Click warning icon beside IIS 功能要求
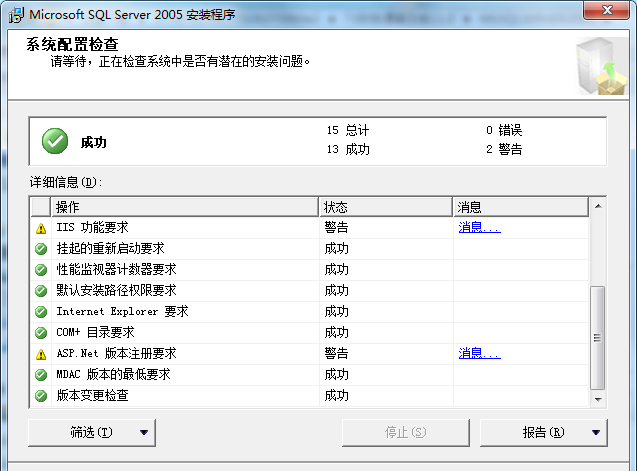The width and height of the screenshot is (637, 471). 41,228
